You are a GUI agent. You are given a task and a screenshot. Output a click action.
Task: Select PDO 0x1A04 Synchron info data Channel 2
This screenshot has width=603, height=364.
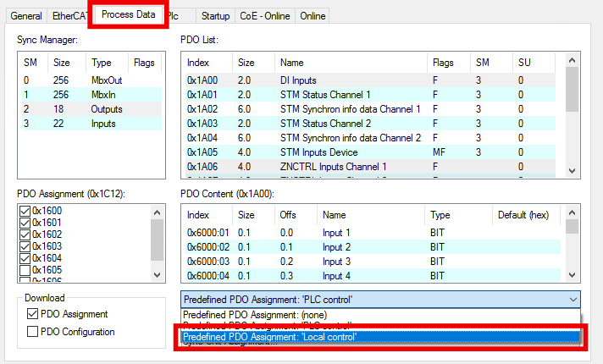click(370, 138)
